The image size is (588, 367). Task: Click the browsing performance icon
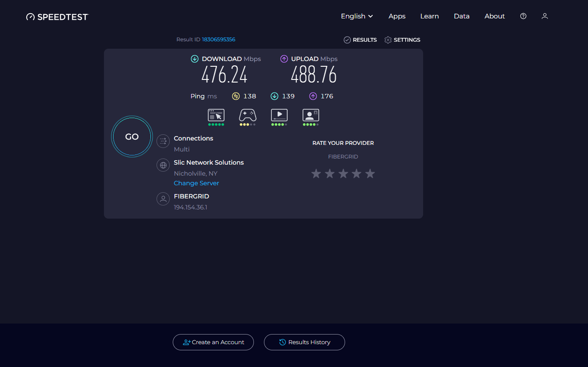point(216,115)
